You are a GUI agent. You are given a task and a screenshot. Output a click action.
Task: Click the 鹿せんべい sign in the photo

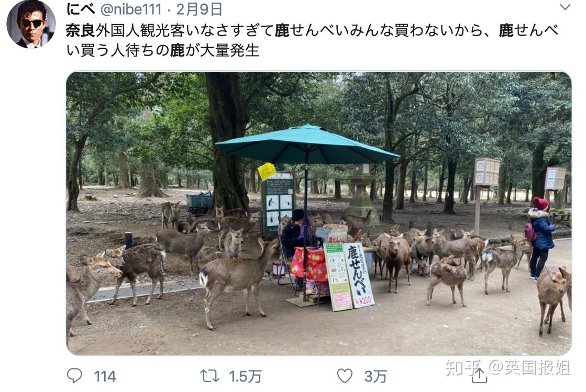pyautogui.click(x=358, y=275)
